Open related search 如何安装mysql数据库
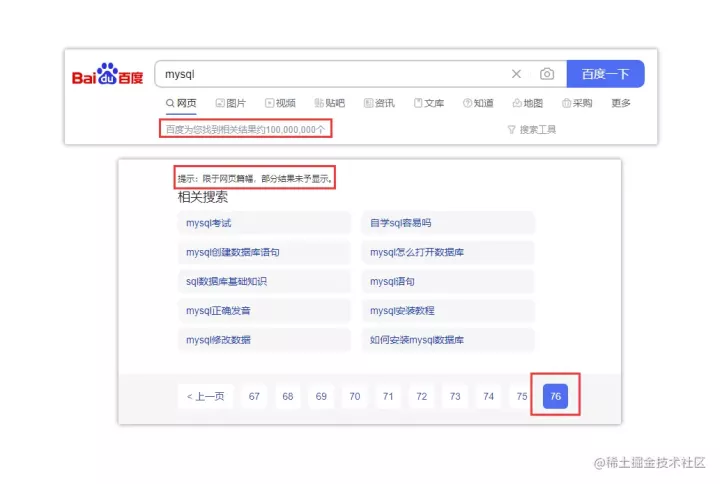 click(x=448, y=340)
